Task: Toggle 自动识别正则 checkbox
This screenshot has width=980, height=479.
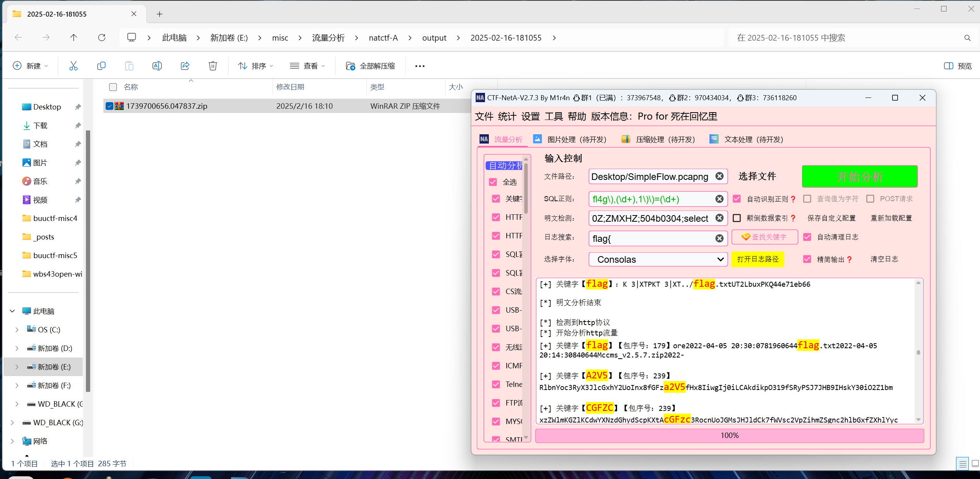Action: (x=737, y=199)
